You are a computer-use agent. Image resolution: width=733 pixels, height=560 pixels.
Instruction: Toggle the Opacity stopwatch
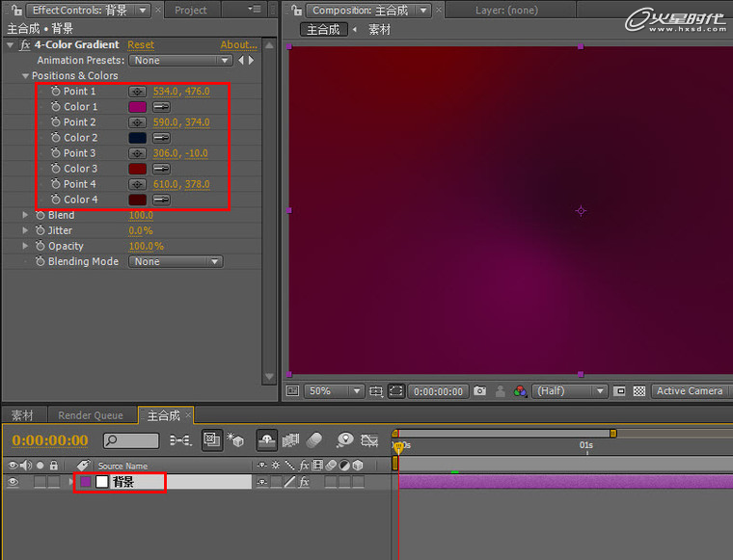(41, 246)
